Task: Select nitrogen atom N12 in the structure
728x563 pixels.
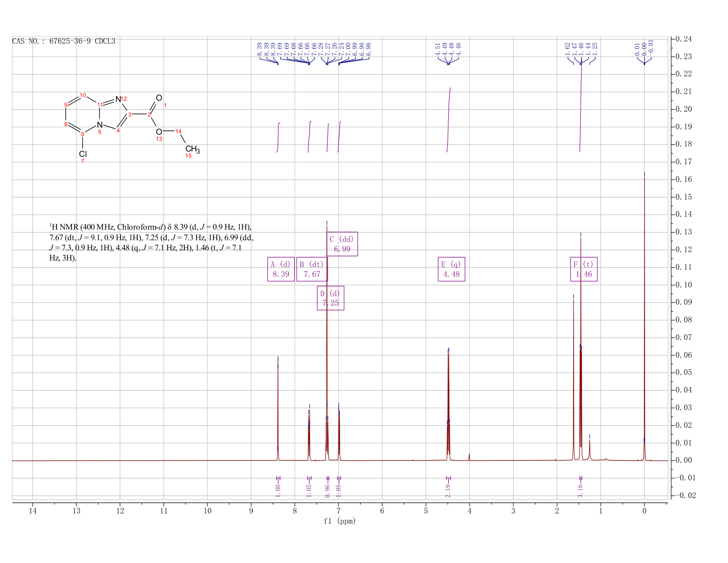Action: coord(118,99)
